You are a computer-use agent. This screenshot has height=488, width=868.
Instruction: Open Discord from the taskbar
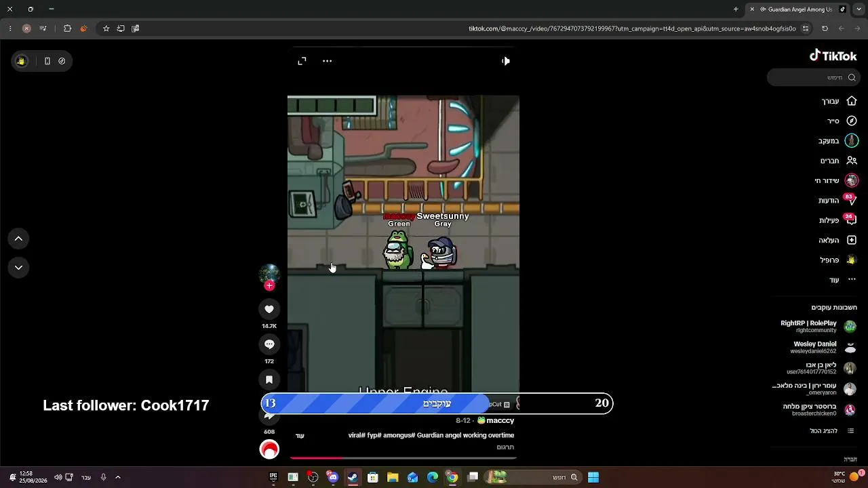[333, 477]
